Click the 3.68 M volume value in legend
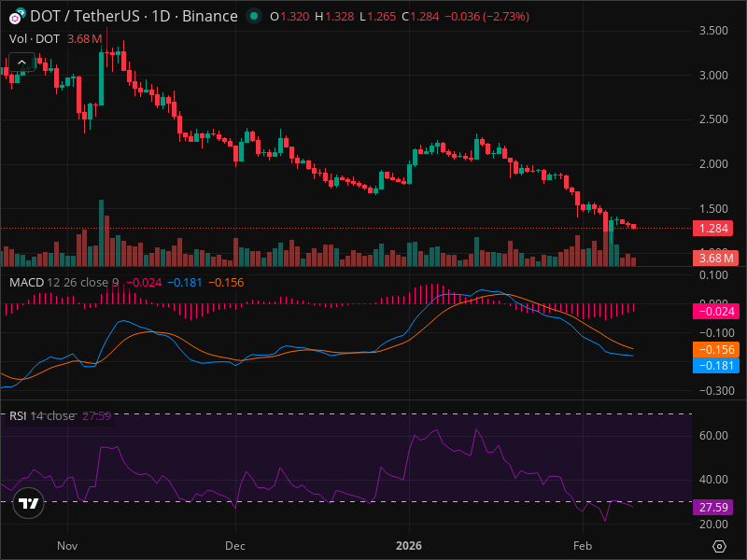Image resolution: width=747 pixels, height=560 pixels. (84, 38)
